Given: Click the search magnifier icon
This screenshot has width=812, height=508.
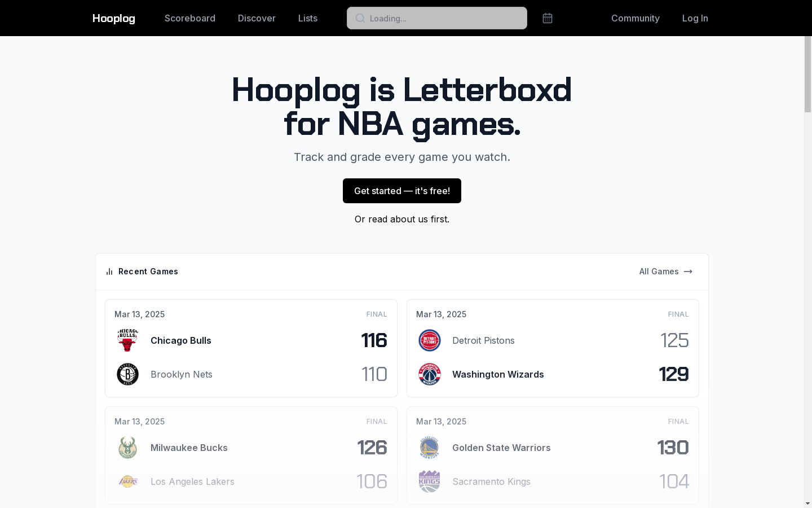Looking at the screenshot, I should pos(360,18).
